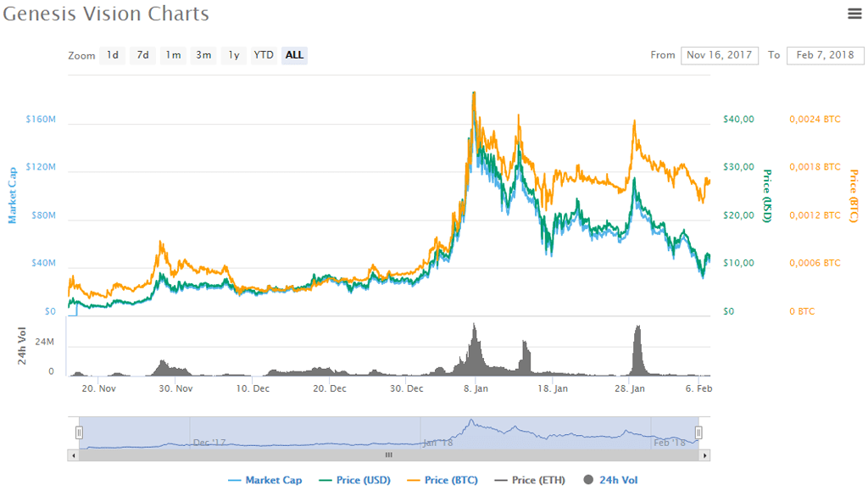Click the $120M market cap axis label
Viewport: 868px width, 491px height.
[x=41, y=166]
